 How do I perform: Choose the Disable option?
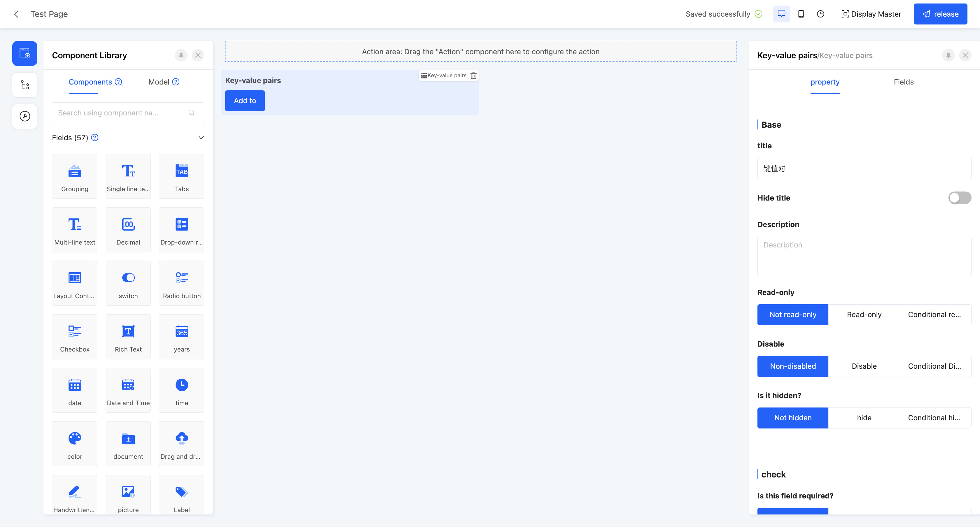pyautogui.click(x=864, y=366)
